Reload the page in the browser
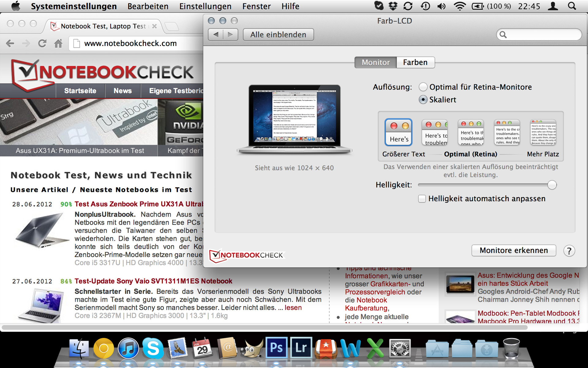Screen dimensions: 588x368 point(42,44)
